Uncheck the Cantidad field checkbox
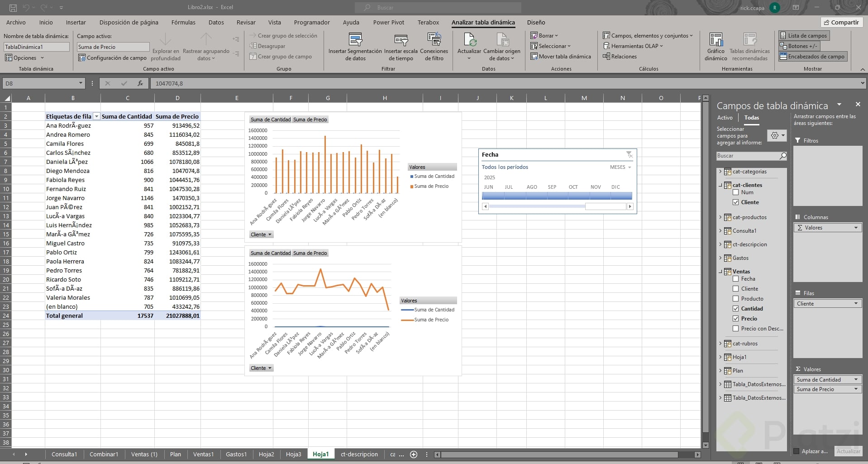Image resolution: width=868 pixels, height=464 pixels. pyautogui.click(x=735, y=309)
